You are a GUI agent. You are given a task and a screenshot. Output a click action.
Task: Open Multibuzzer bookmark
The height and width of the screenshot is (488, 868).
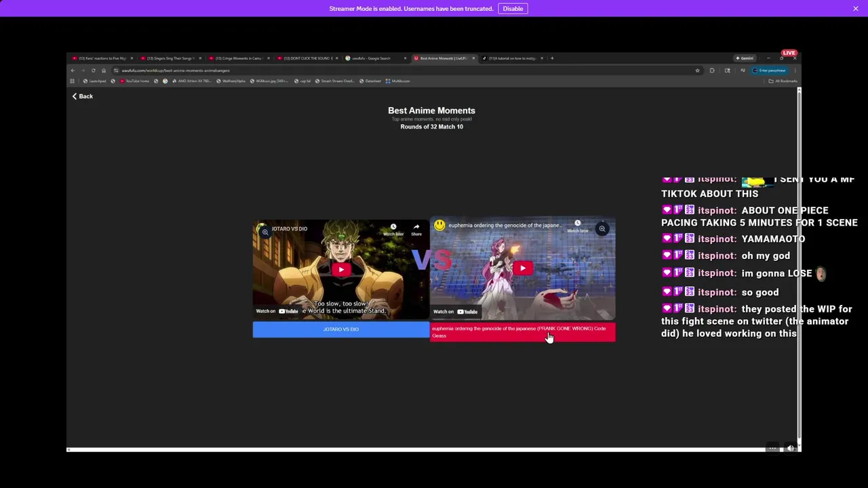pyautogui.click(x=398, y=81)
